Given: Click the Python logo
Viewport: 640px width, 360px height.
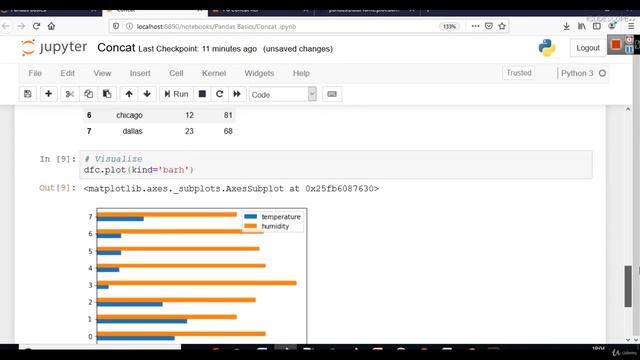Looking at the screenshot, I should click(547, 48).
